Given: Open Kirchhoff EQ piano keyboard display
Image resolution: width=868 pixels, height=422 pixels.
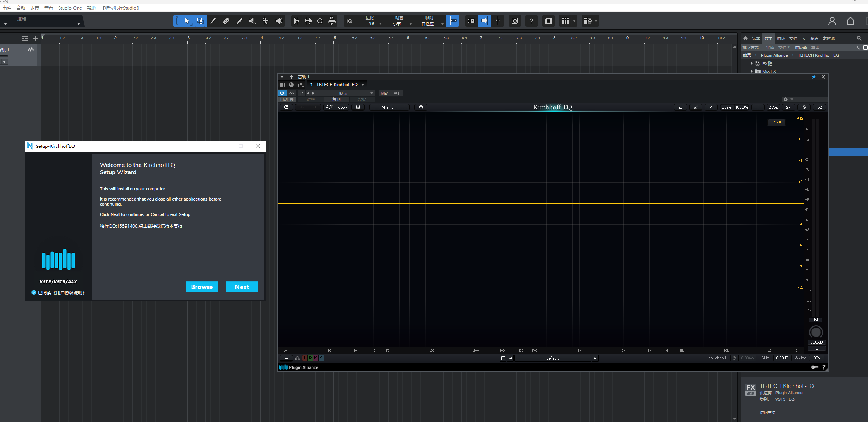Looking at the screenshot, I should point(358,107).
